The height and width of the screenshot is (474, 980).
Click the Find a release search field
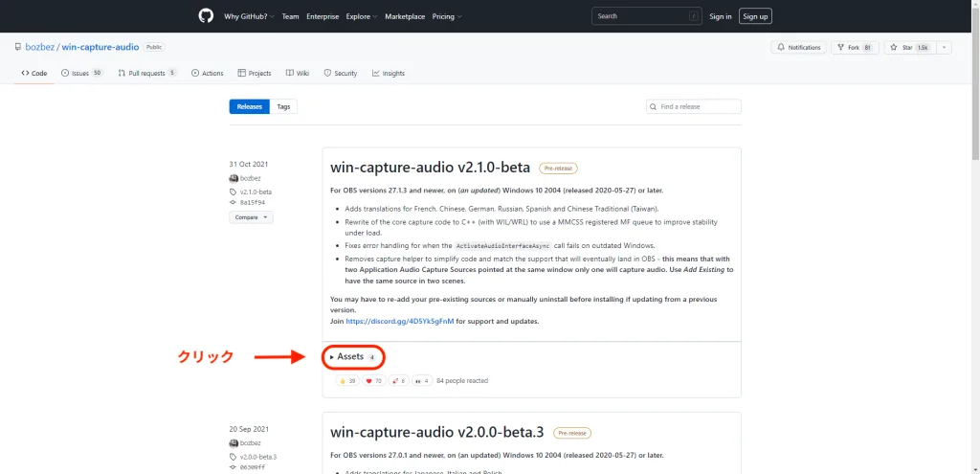tap(694, 107)
